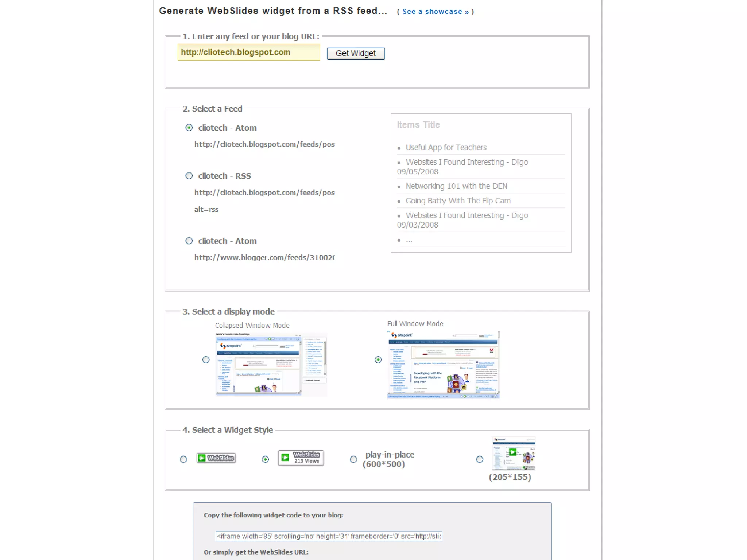Click the Full Window Mode preview image
This screenshot has height=560, width=747.
pyautogui.click(x=443, y=365)
